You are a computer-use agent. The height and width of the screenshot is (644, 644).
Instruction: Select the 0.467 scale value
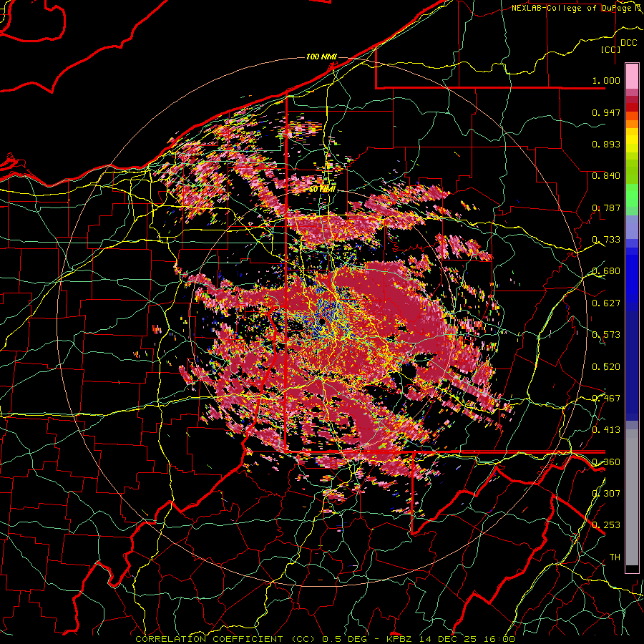point(606,399)
